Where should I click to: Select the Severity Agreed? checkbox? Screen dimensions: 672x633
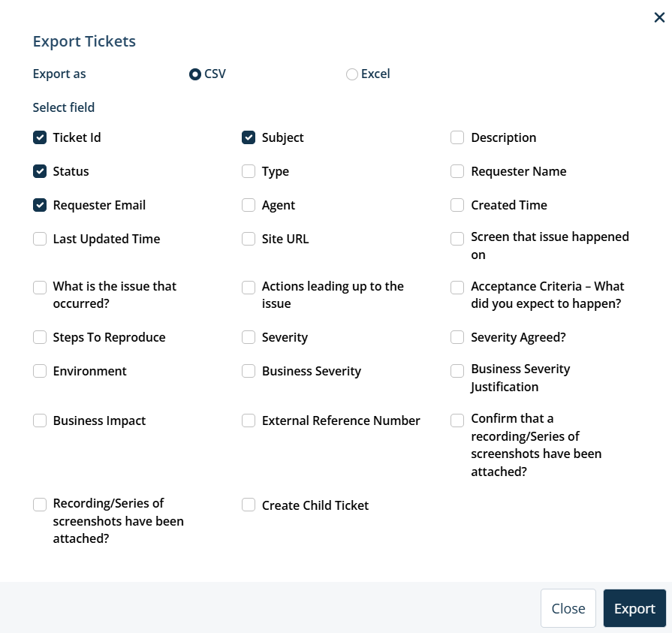457,337
